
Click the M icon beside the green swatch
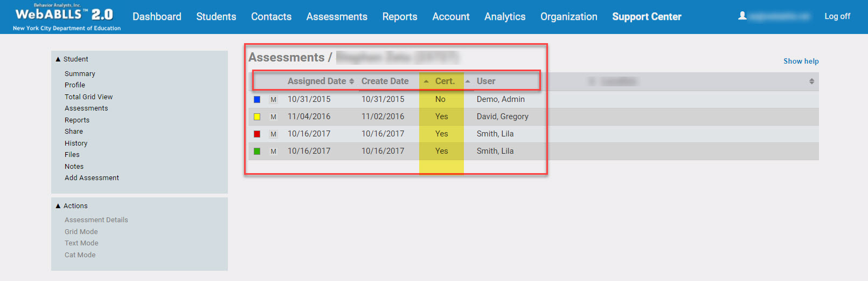pyautogui.click(x=273, y=152)
